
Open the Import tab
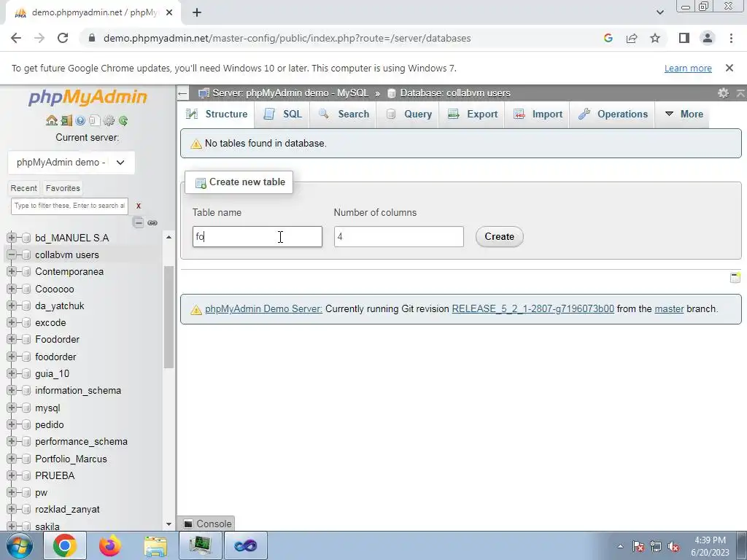(x=538, y=114)
